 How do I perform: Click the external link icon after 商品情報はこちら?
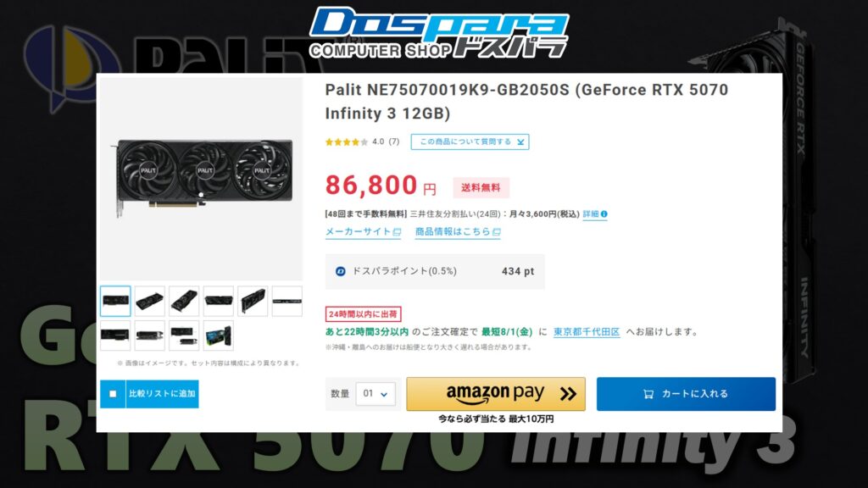click(x=496, y=232)
